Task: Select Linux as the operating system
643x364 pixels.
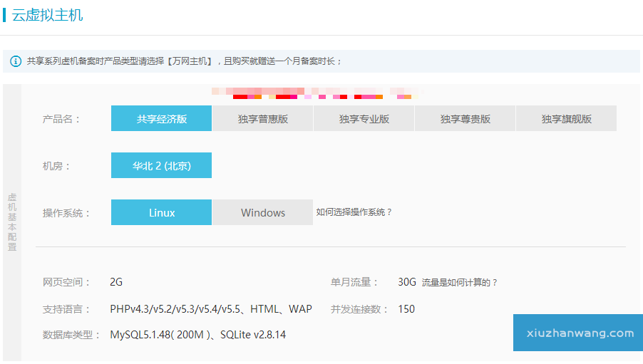Action: point(161,213)
